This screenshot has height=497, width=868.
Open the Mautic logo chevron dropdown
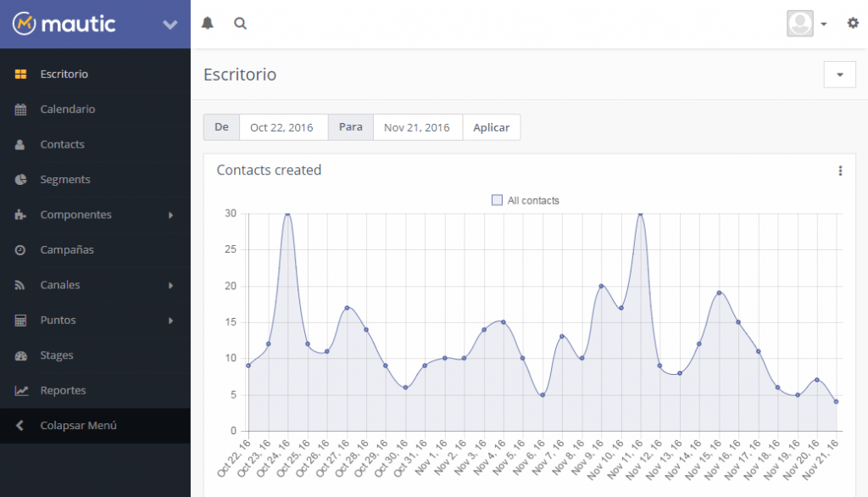(x=169, y=24)
